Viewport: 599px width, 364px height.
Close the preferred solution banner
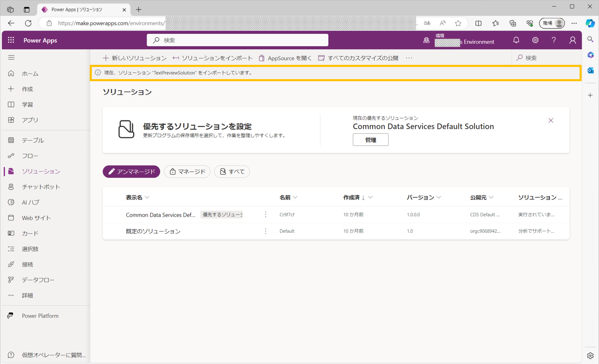click(551, 120)
